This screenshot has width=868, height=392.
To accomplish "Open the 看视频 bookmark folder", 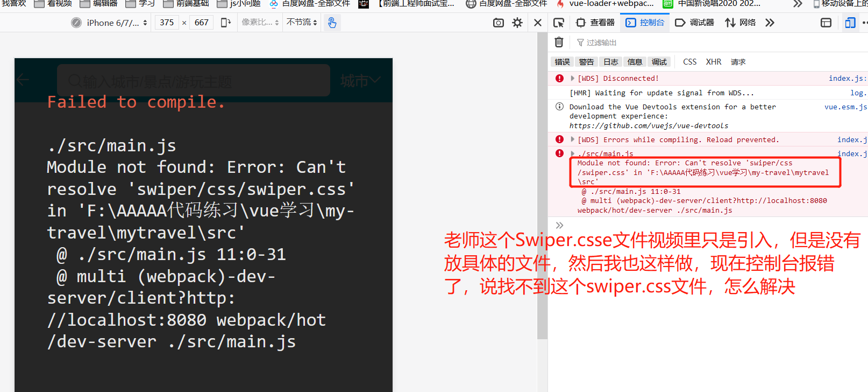I will (x=53, y=4).
